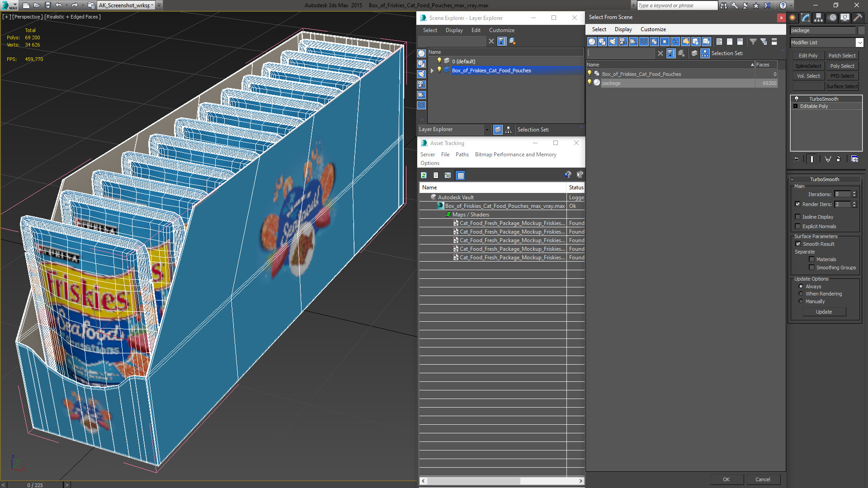
Task: Click the Select All icon in Select From Scene
Action: pos(719,42)
